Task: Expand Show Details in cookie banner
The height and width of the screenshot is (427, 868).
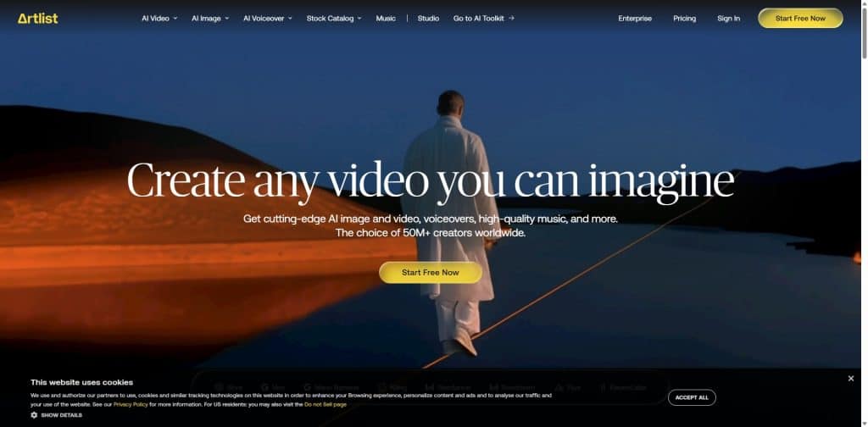Action: [61, 415]
